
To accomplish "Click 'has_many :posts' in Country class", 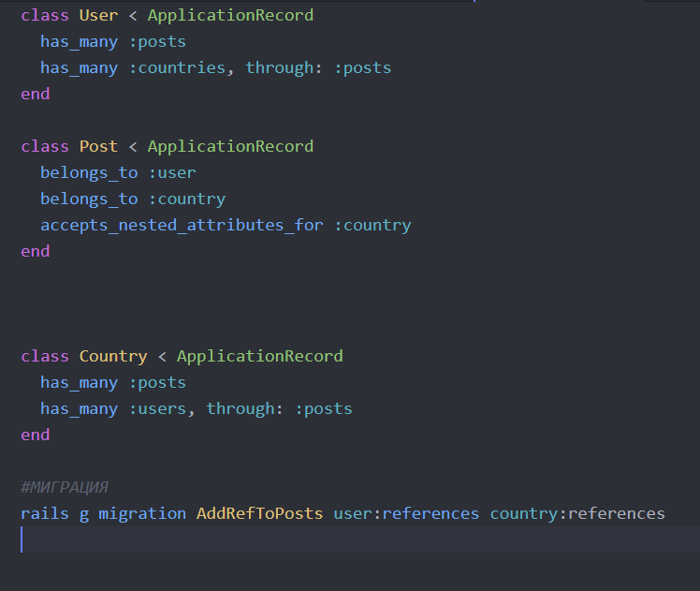I will tap(113, 383).
